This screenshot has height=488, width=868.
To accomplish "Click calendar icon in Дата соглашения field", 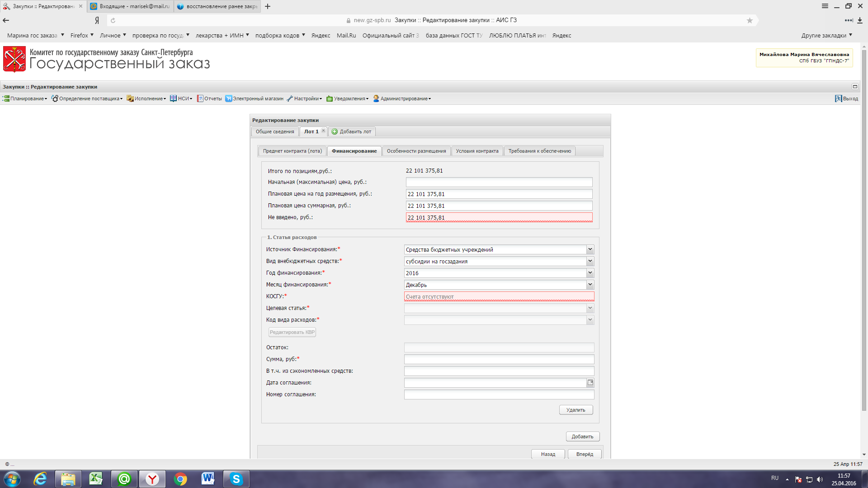I will [x=590, y=383].
